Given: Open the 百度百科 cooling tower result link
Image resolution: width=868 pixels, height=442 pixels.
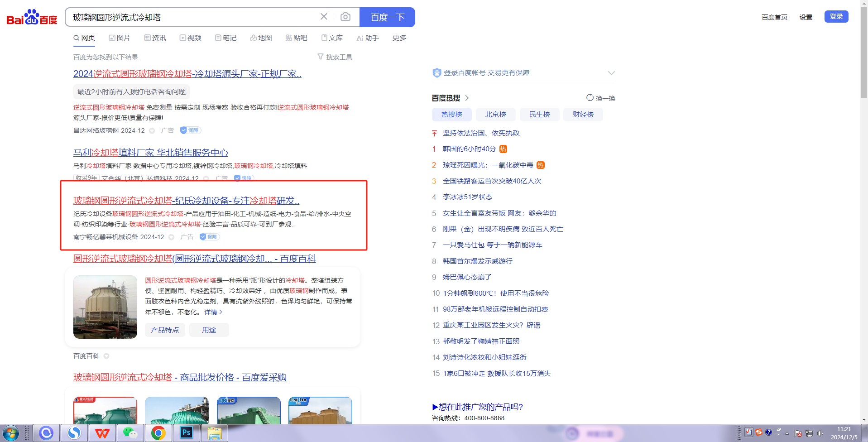Looking at the screenshot, I should click(194, 259).
